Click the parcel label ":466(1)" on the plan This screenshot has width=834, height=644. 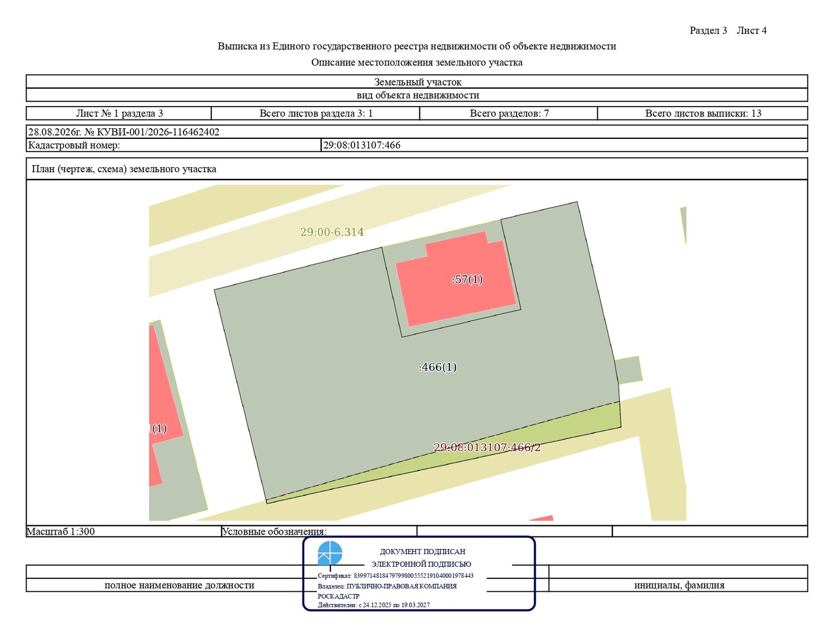(438, 367)
